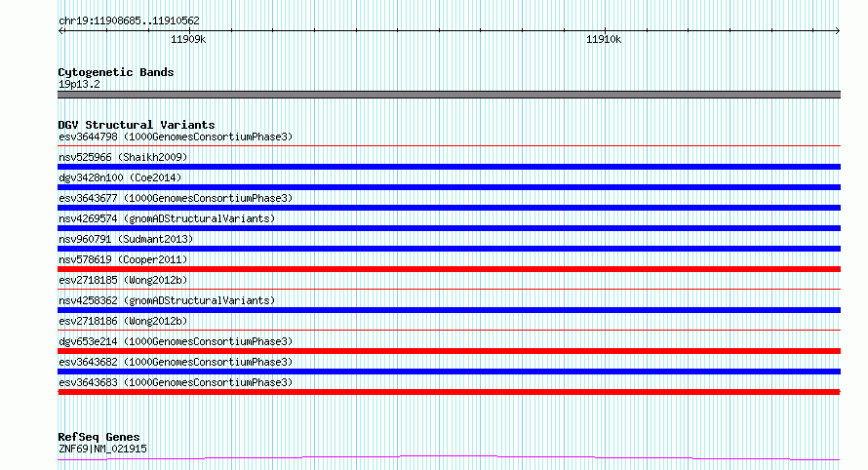Click the 11910k ruler tick label
The image size is (868, 470).
click(x=604, y=39)
